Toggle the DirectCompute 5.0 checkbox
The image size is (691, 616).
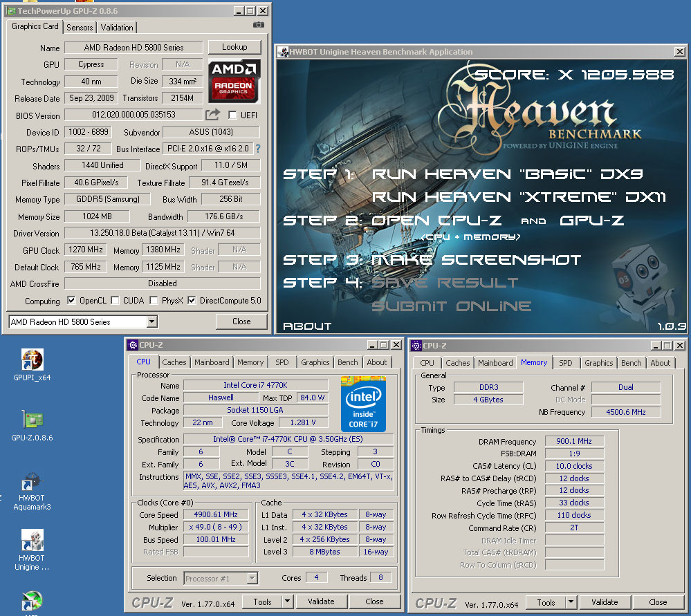tap(192, 301)
